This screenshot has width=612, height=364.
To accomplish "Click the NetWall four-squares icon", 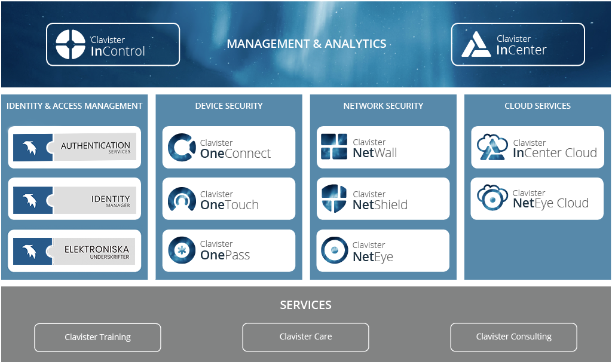I will pyautogui.click(x=333, y=146).
